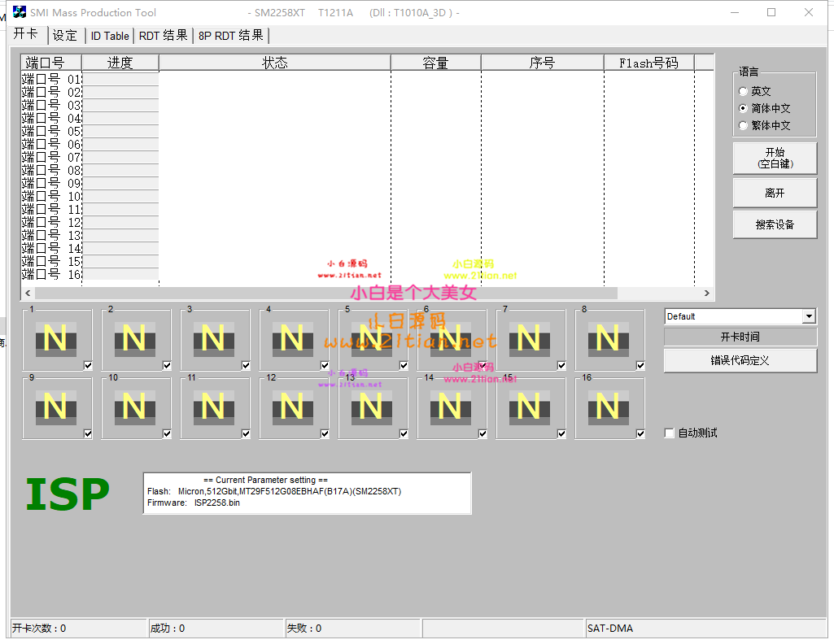Click the 离开 button
The image size is (834, 644).
775,193
